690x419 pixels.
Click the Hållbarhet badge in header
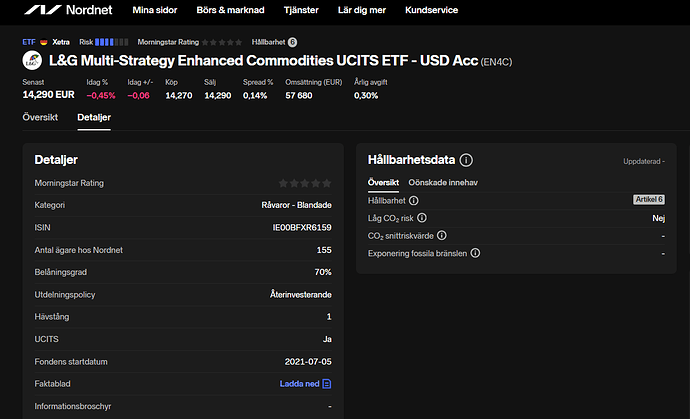click(292, 42)
